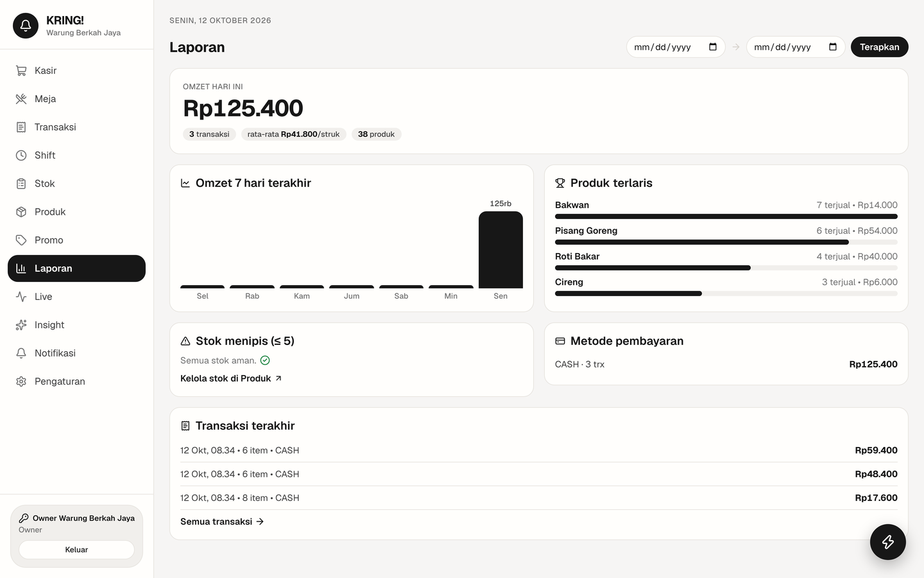The height and width of the screenshot is (578, 924).
Task: Go to Shift menu label
Action: (45, 155)
